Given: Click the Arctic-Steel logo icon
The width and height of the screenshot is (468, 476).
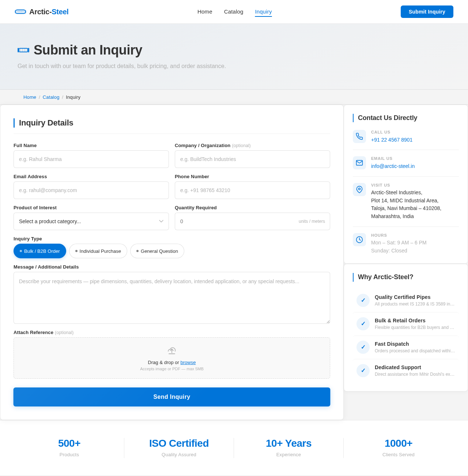Looking at the screenshot, I should [x=20, y=11].
